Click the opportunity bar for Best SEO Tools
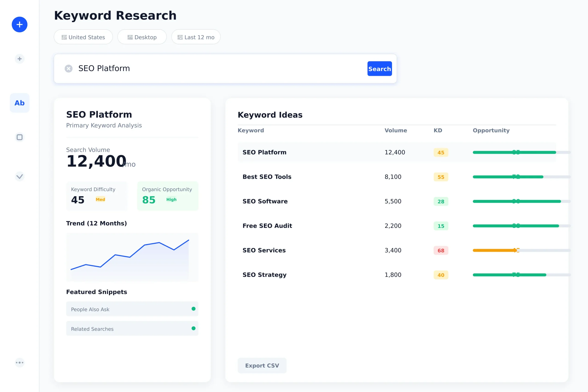The height and width of the screenshot is (392, 588). pyautogui.click(x=521, y=177)
